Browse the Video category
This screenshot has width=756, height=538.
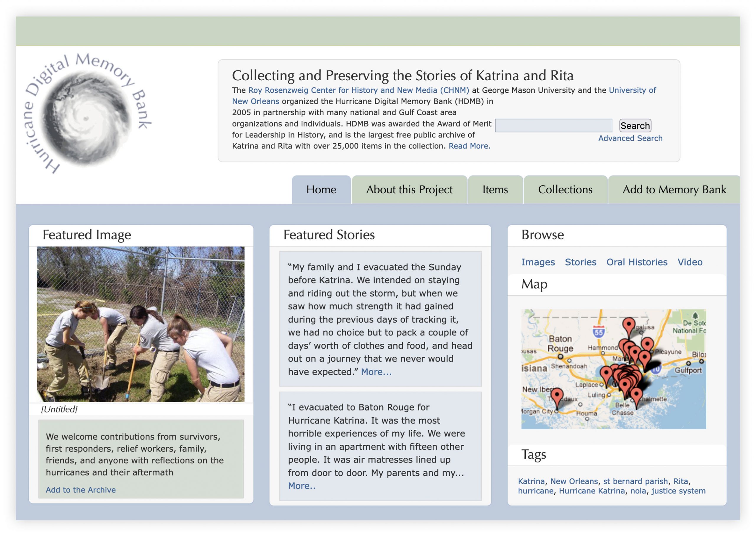[690, 262]
